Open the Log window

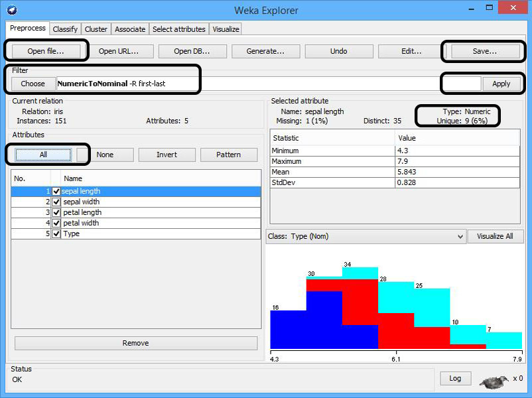pyautogui.click(x=456, y=378)
